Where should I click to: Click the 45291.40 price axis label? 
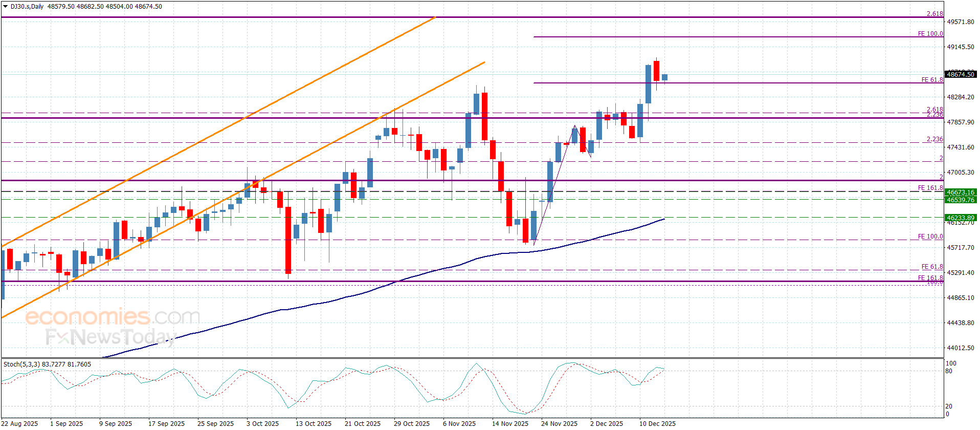(x=961, y=273)
